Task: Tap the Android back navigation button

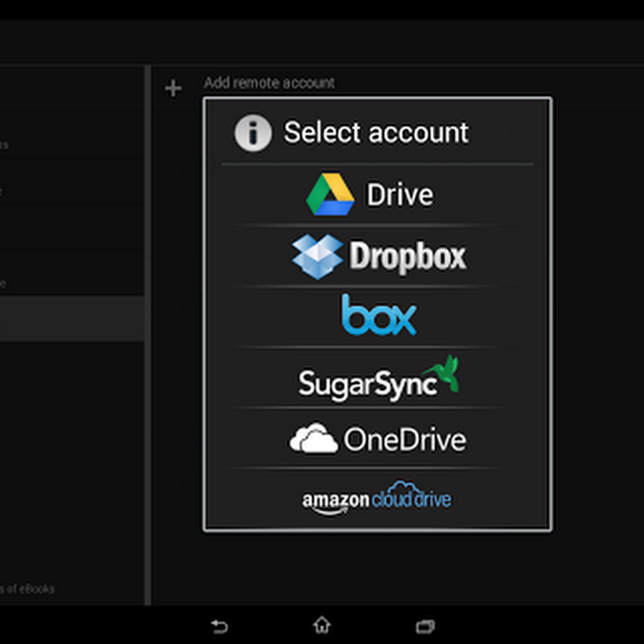Action: 219,626
